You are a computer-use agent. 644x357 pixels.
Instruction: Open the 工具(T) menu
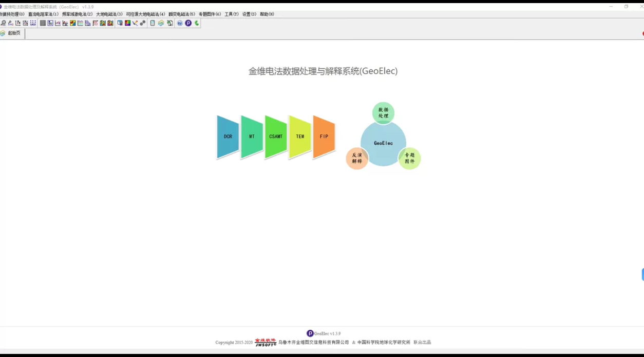click(x=232, y=14)
